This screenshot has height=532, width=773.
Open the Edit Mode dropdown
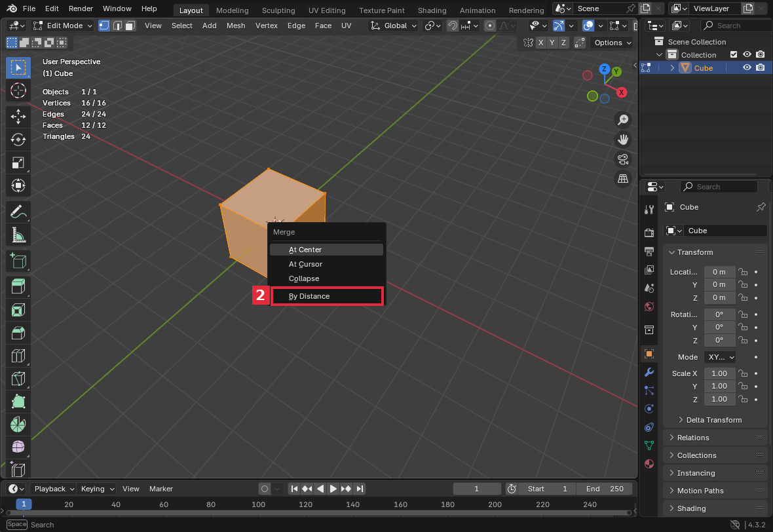63,26
